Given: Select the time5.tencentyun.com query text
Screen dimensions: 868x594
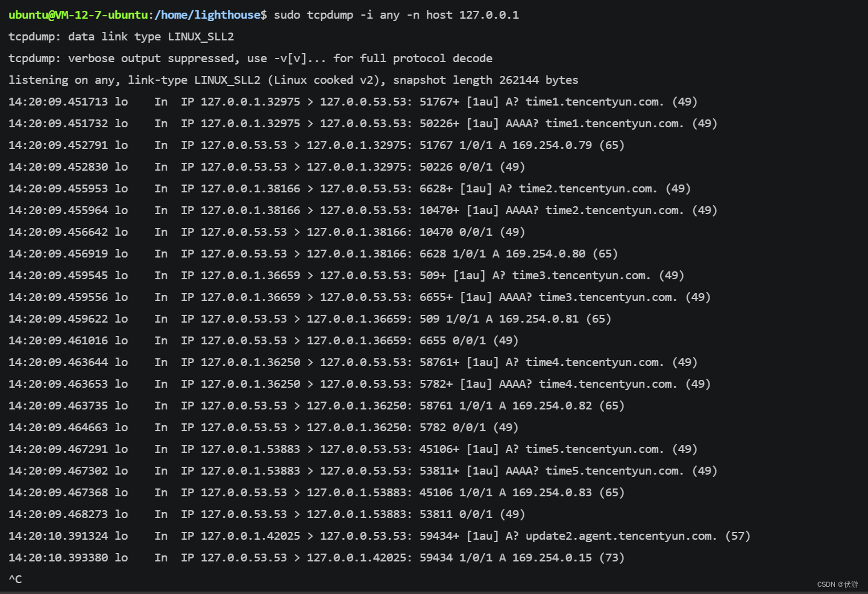Looking at the screenshot, I should click(593, 449).
